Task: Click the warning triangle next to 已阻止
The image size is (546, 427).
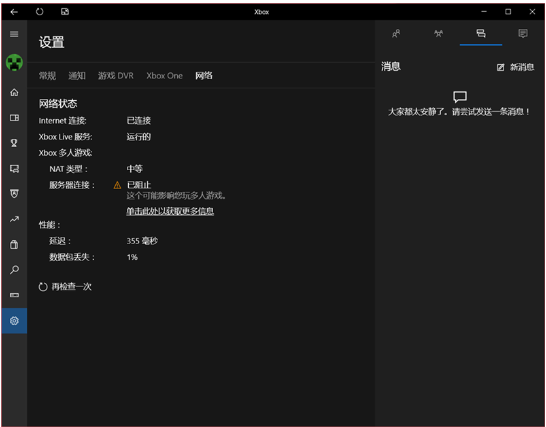Action: click(x=117, y=185)
